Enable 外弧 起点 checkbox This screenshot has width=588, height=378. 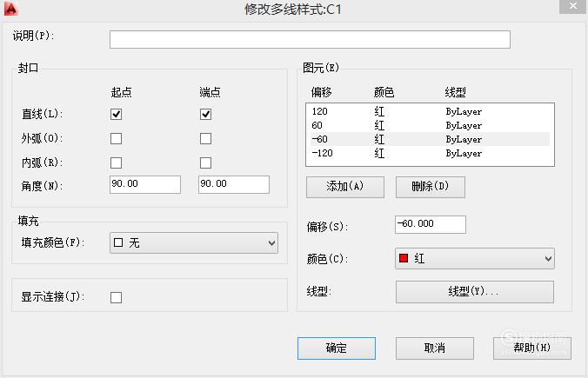pyautogui.click(x=117, y=139)
